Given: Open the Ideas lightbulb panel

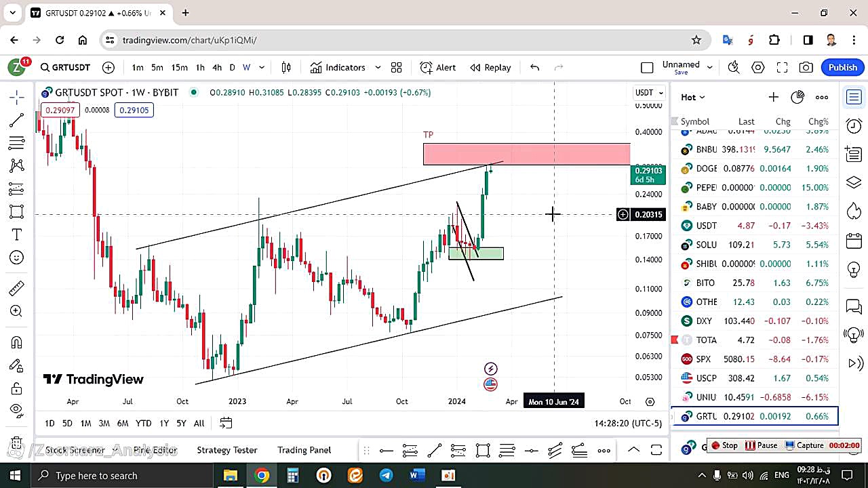Looking at the screenshot, I should point(854,269).
